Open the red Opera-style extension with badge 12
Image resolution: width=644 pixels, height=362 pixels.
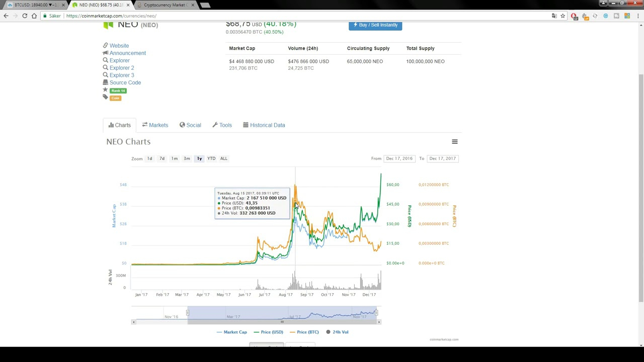574,16
